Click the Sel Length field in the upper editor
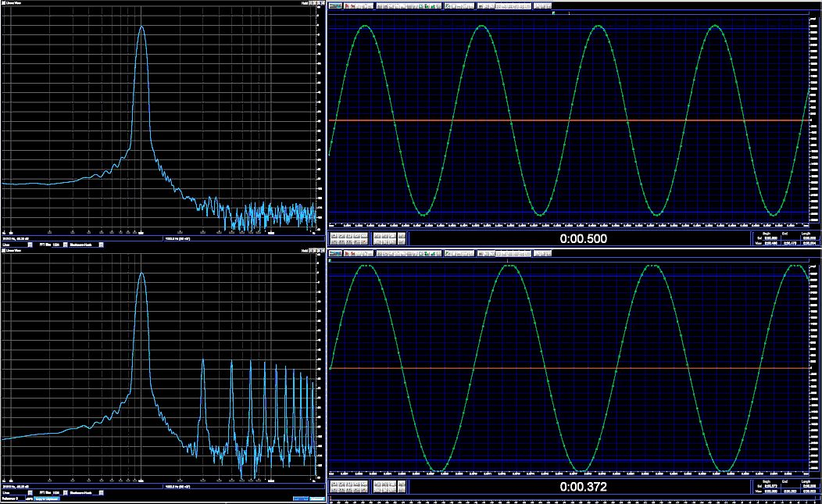This screenshot has width=822, height=504. click(x=809, y=238)
